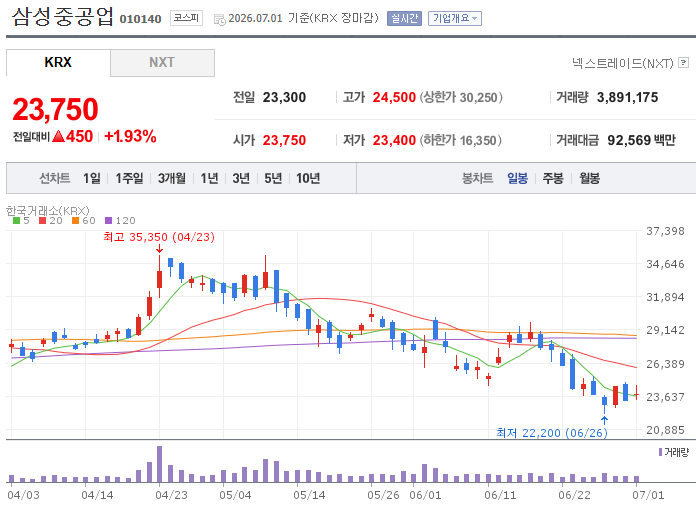Image resolution: width=696 pixels, height=505 pixels.
Task: Click the orange 60-day moving average legend
Action: point(83,221)
